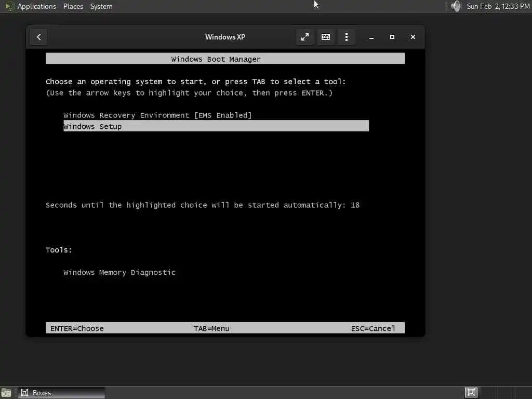Go back using the Boxes back arrow
Screen dimensions: 532x399
pyautogui.click(x=38, y=37)
